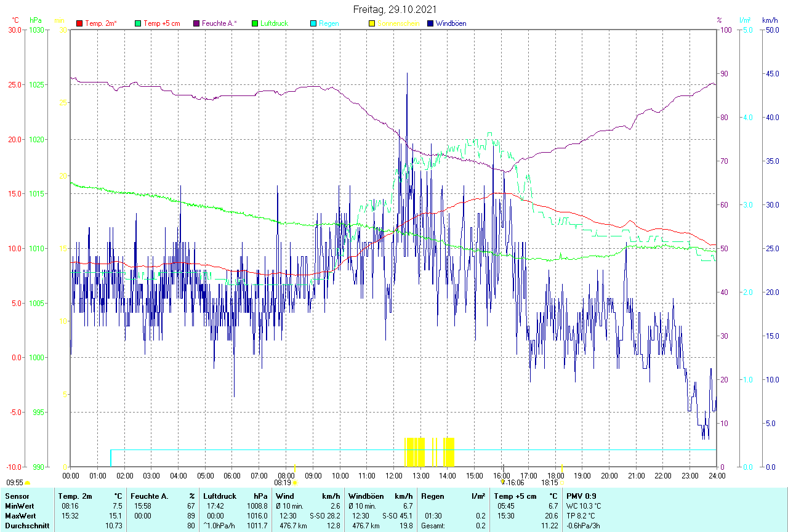This screenshot has width=788, height=532.
Task: Click the 'hPa' axis unit label
Action: [36, 20]
